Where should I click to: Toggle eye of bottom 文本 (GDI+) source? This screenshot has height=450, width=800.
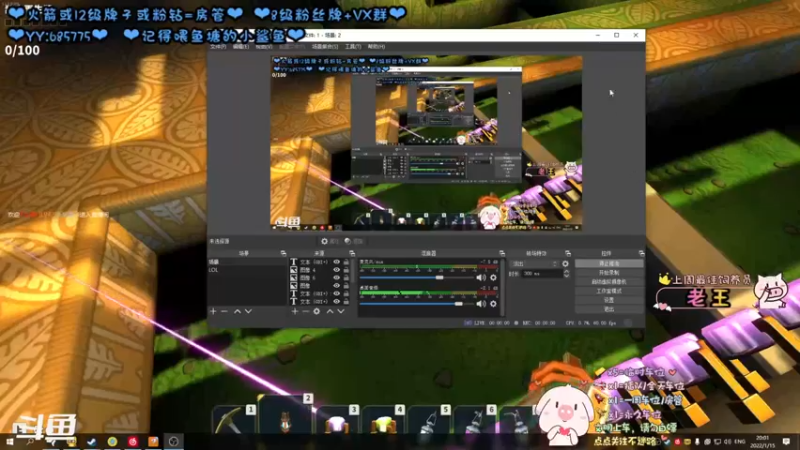336,302
